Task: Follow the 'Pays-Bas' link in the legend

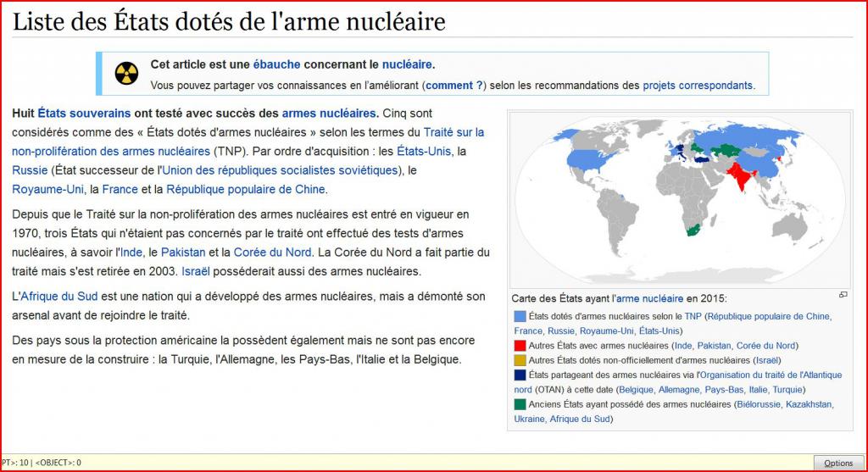Action: coord(724,390)
